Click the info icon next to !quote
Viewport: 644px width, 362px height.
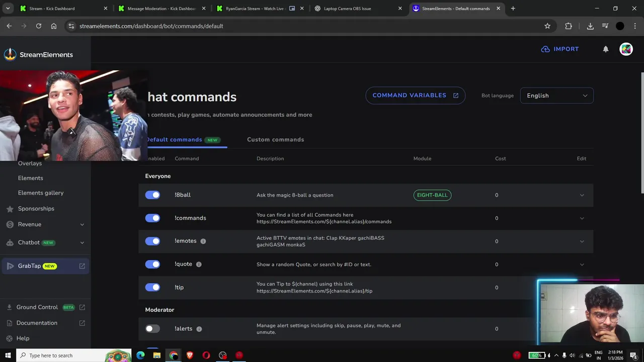(x=199, y=264)
